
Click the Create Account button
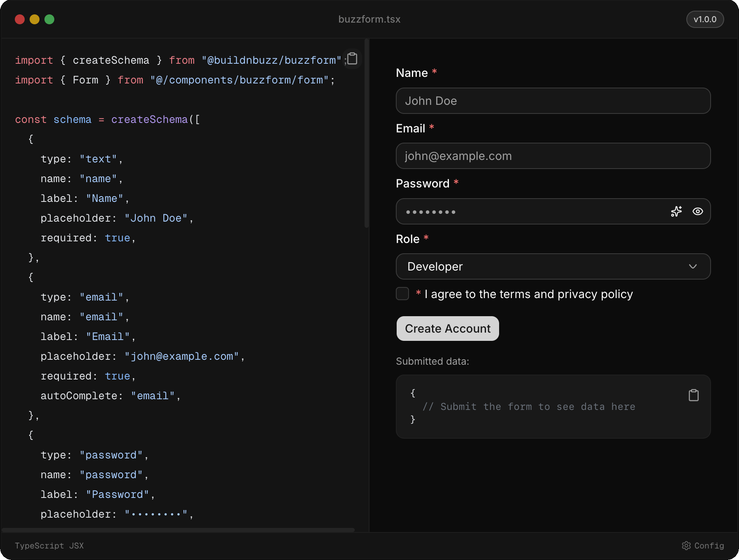[447, 329]
